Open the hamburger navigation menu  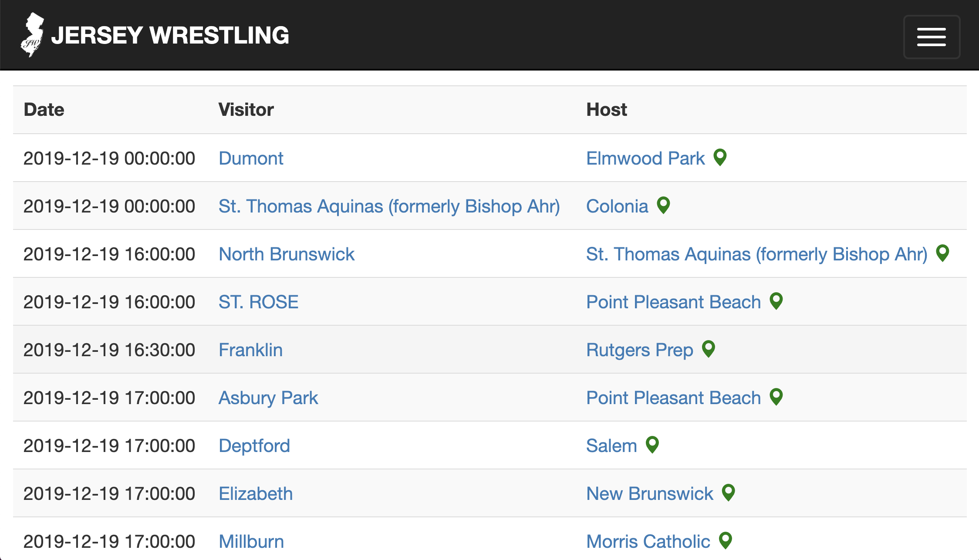(932, 37)
